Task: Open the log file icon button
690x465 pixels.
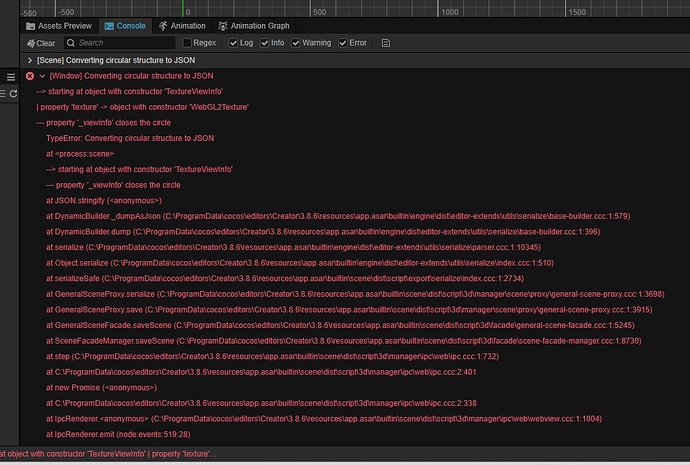Action: click(x=386, y=43)
